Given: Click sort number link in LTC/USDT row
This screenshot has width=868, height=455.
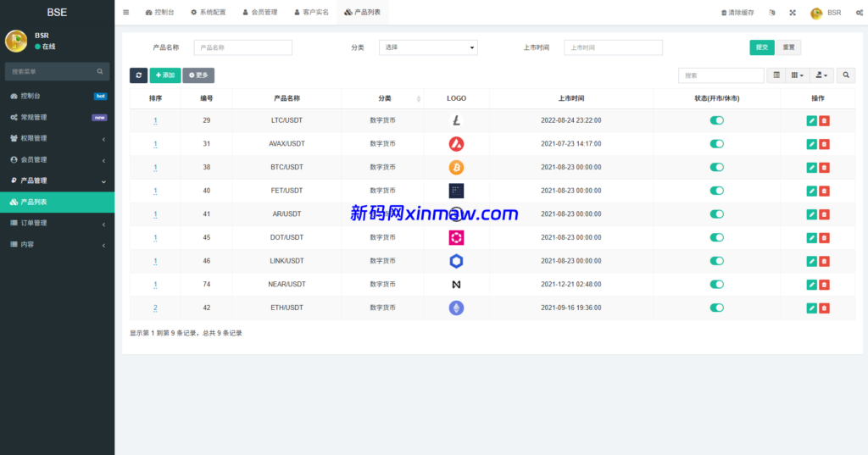Looking at the screenshot, I should click(155, 120).
